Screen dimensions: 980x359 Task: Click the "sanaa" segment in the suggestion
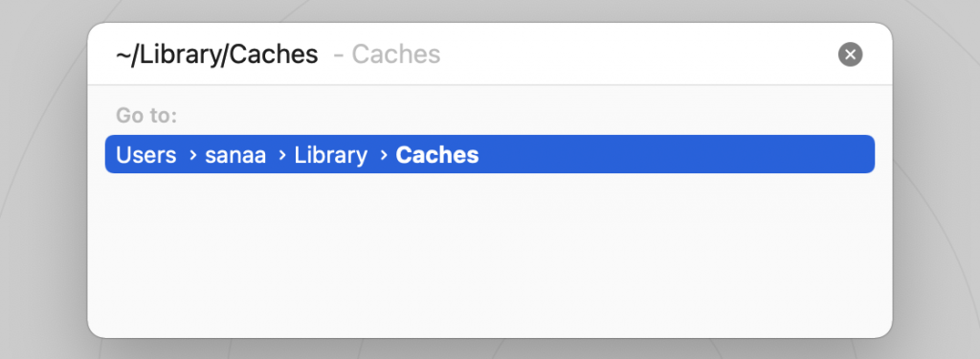235,155
